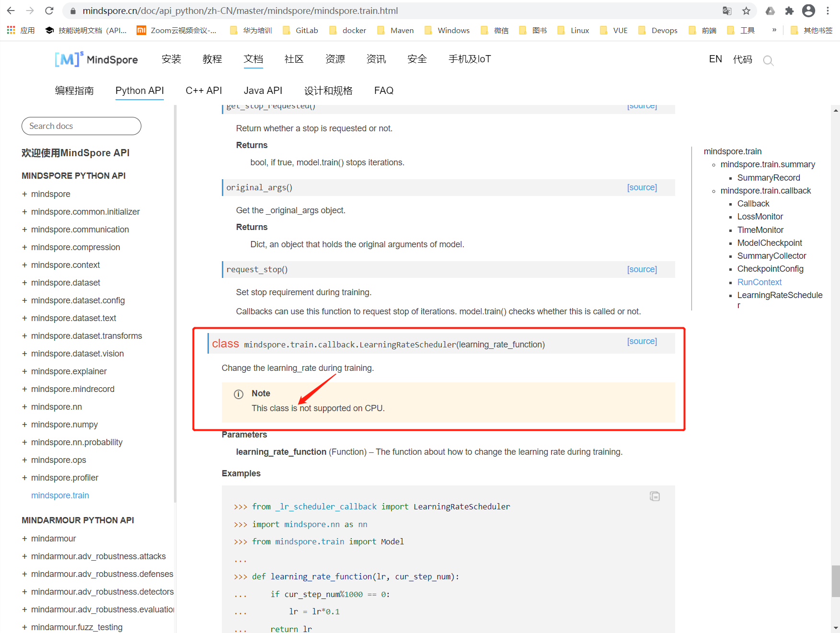The image size is (840, 633).
Task: Show more bookmarks with the overflow chevron
Action: [774, 30]
